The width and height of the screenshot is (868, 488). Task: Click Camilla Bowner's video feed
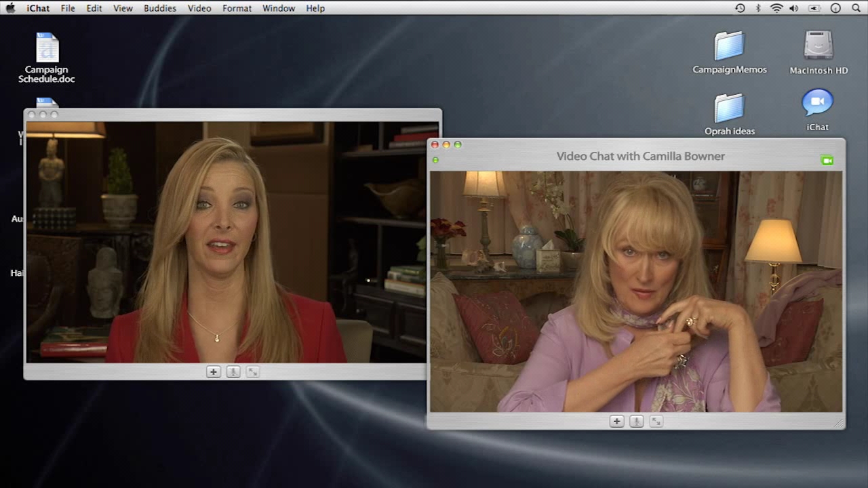636,291
